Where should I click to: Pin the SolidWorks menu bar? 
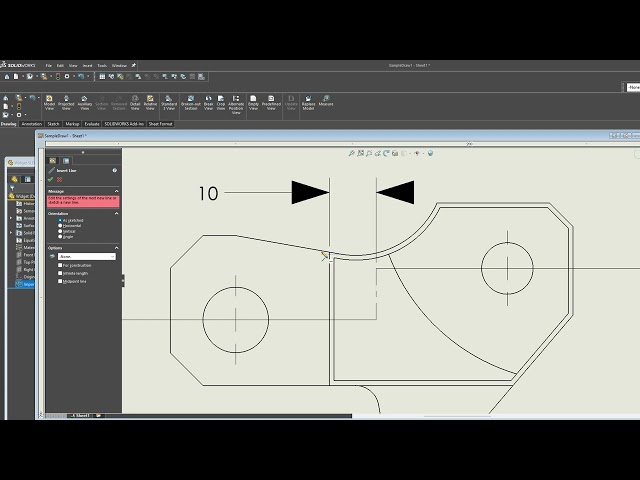[133, 65]
